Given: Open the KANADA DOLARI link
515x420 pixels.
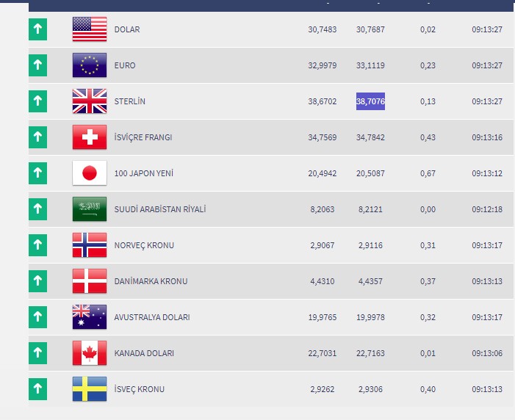Looking at the screenshot, I should point(144,353).
